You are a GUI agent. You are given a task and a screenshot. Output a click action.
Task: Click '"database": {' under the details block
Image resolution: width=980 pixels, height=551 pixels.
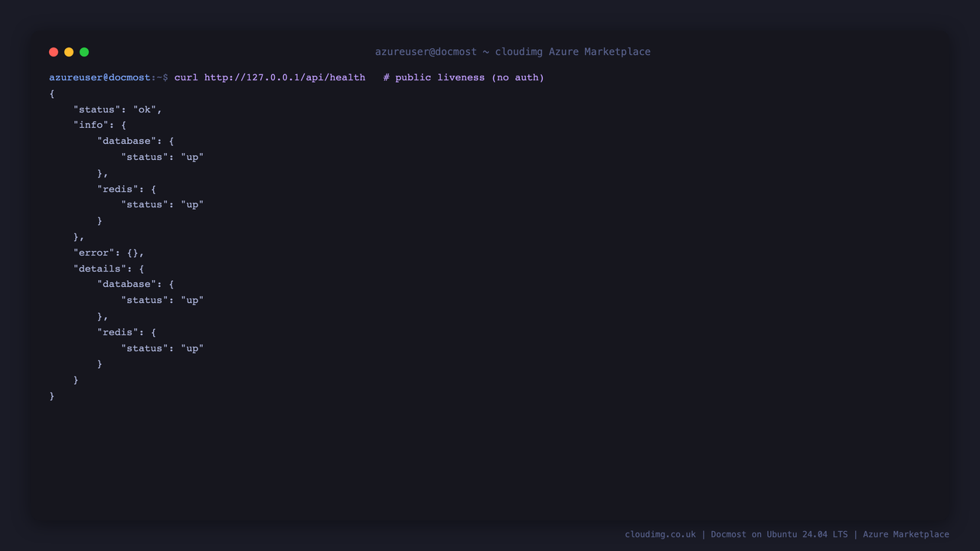click(x=136, y=284)
